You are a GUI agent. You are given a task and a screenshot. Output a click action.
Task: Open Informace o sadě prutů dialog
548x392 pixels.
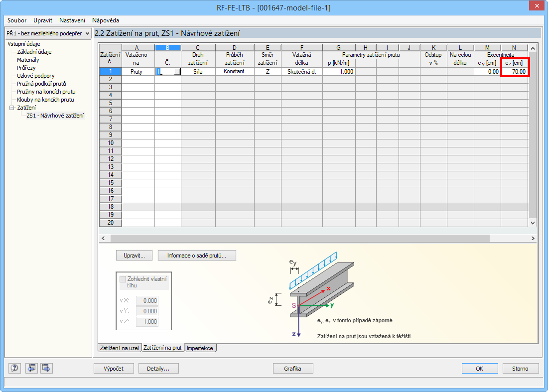click(x=197, y=256)
